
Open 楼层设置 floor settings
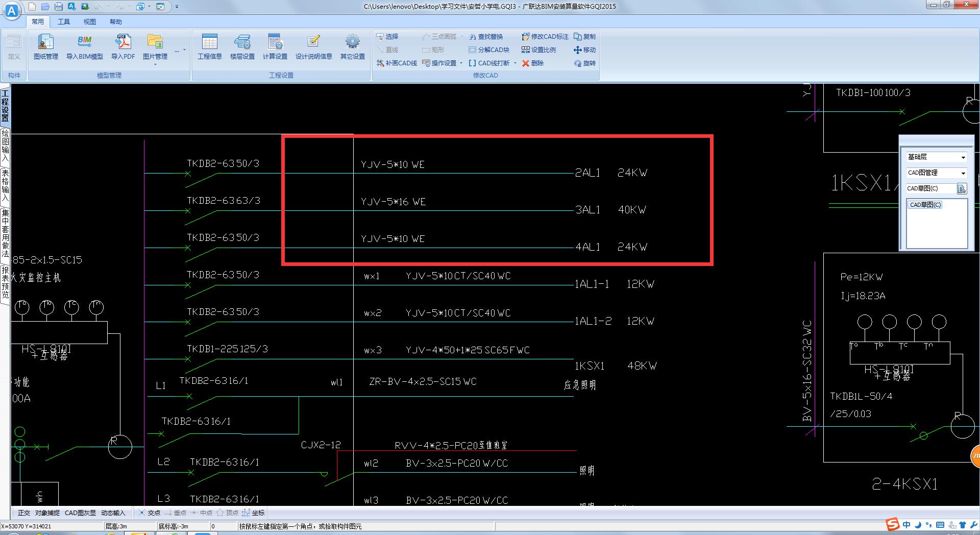[x=242, y=47]
